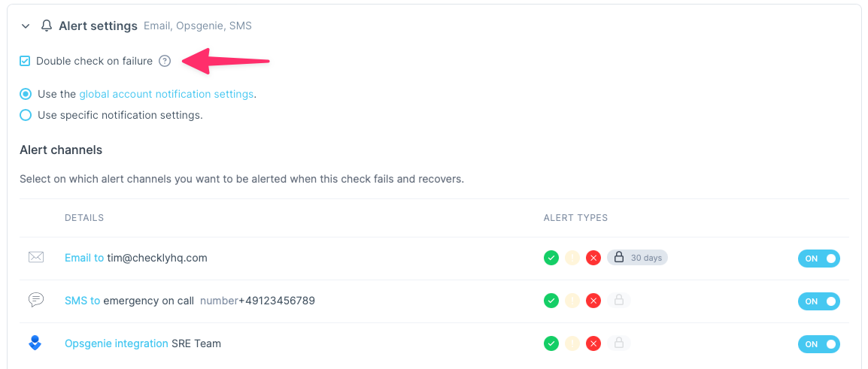Collapse the Alert settings section chevron

tap(26, 26)
